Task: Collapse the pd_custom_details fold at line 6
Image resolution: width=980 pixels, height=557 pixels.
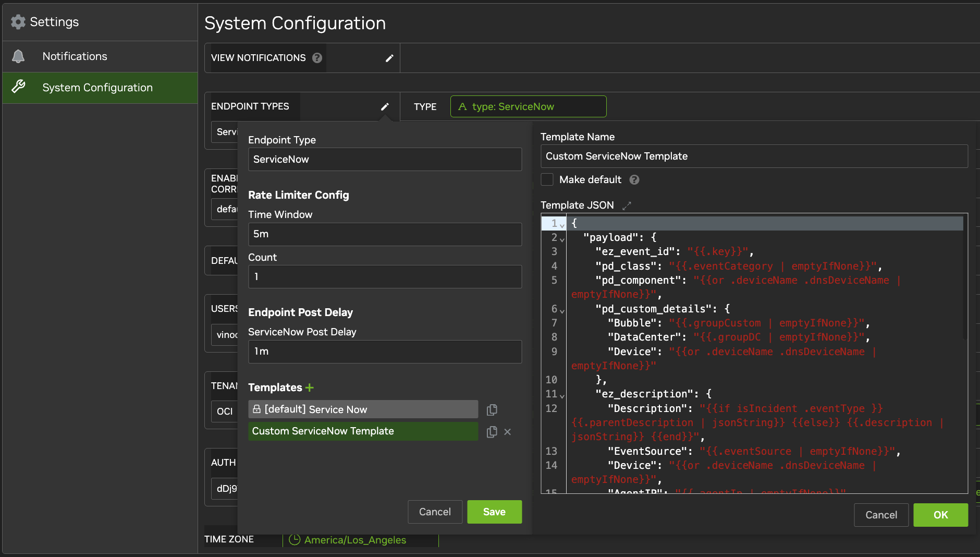Action: (x=562, y=310)
